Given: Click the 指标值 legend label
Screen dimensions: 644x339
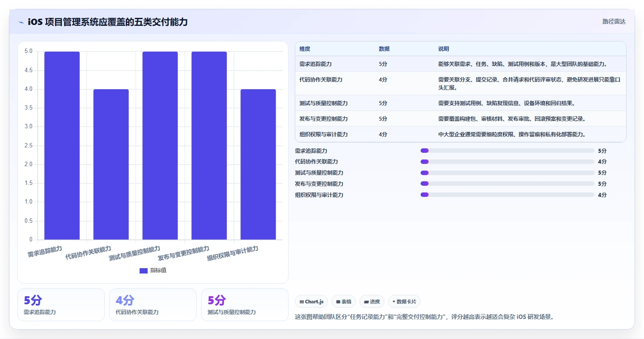Looking at the screenshot, I should (x=158, y=270).
